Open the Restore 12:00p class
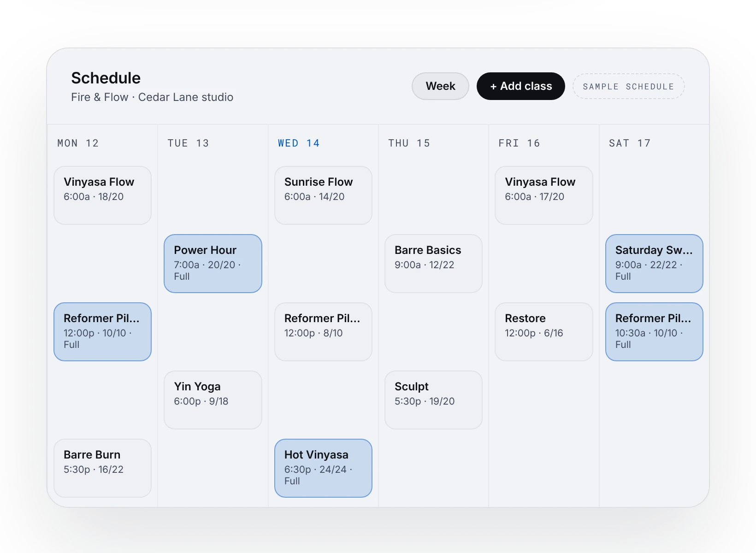The height and width of the screenshot is (553, 756). 544,332
